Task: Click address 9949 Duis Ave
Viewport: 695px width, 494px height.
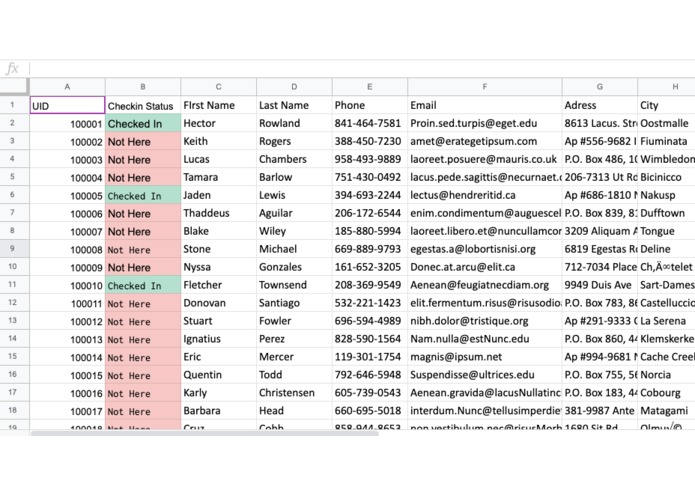Action: click(598, 285)
